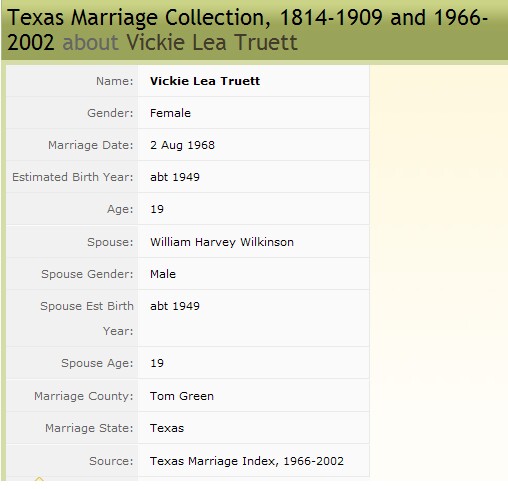Click the Name field label
Image resolution: width=508 pixels, height=489 pixels.
[115, 81]
